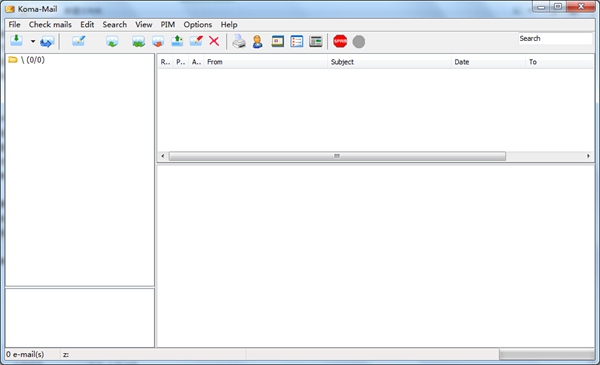Click the mail list horizontal scrollbar thumb
Viewport: 600px width, 365px height.
point(337,156)
